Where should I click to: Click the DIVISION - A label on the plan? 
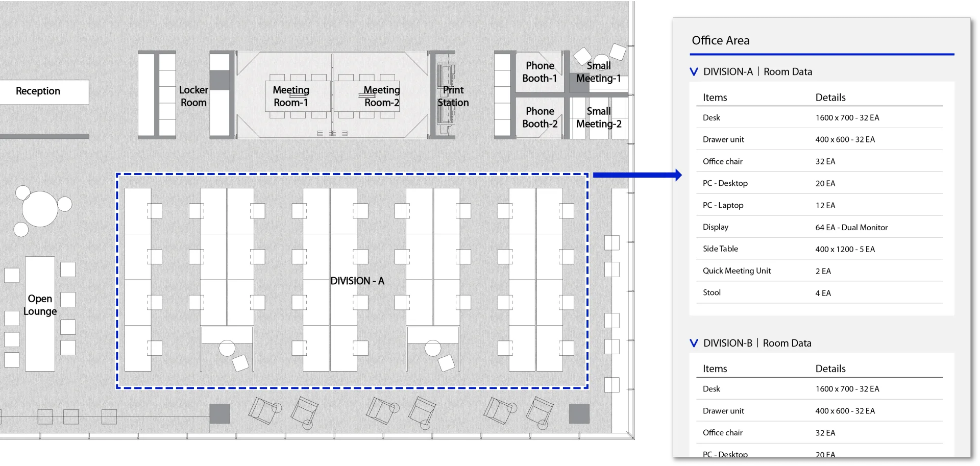click(x=357, y=281)
